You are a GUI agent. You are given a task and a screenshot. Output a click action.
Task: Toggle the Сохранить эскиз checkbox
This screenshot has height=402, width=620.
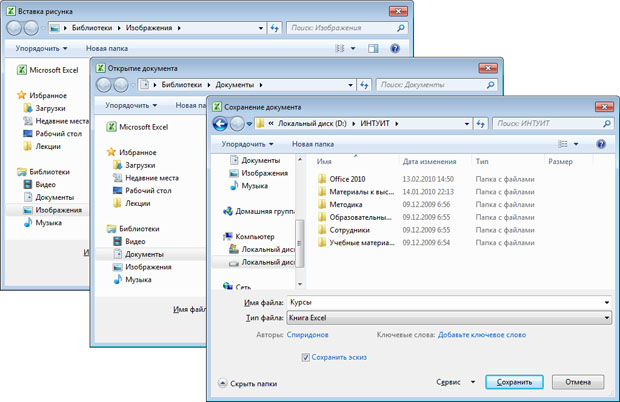pos(306,357)
